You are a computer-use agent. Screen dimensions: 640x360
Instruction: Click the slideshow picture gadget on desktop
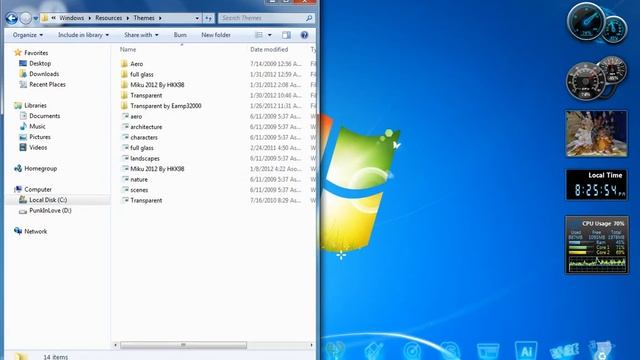(x=596, y=133)
